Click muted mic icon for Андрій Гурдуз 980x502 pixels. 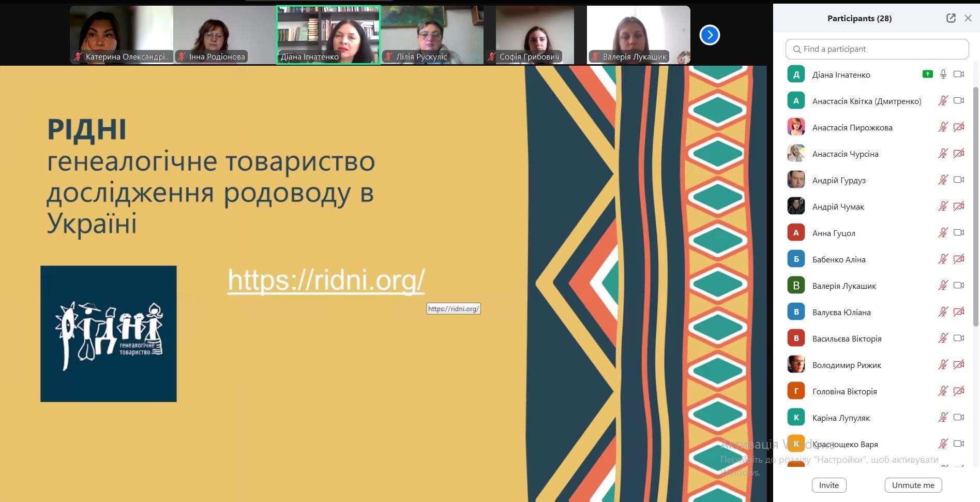click(x=943, y=180)
